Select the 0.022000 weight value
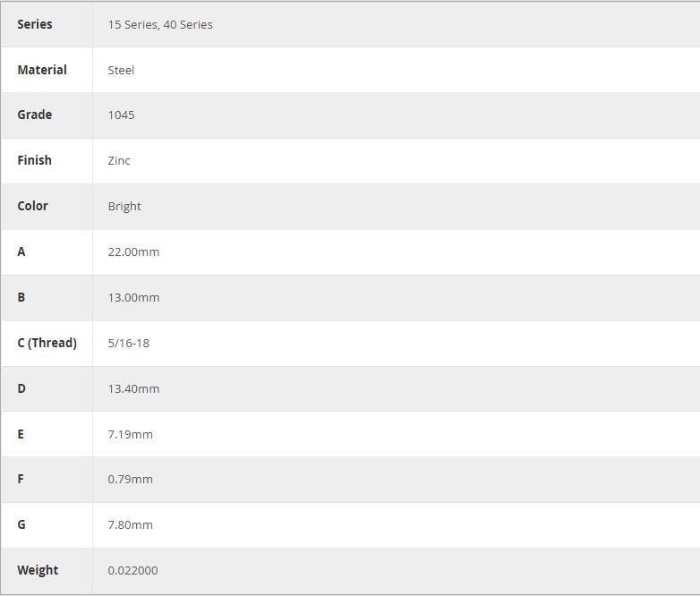 pyautogui.click(x=132, y=571)
